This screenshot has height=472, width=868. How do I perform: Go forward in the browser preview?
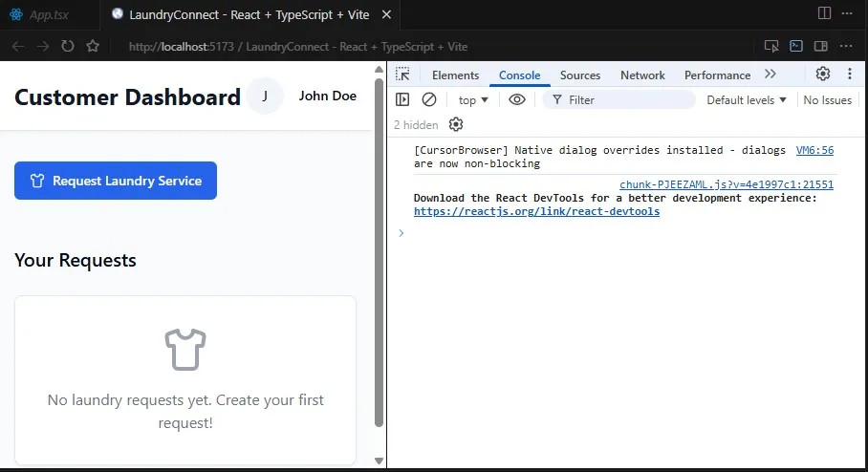point(43,47)
